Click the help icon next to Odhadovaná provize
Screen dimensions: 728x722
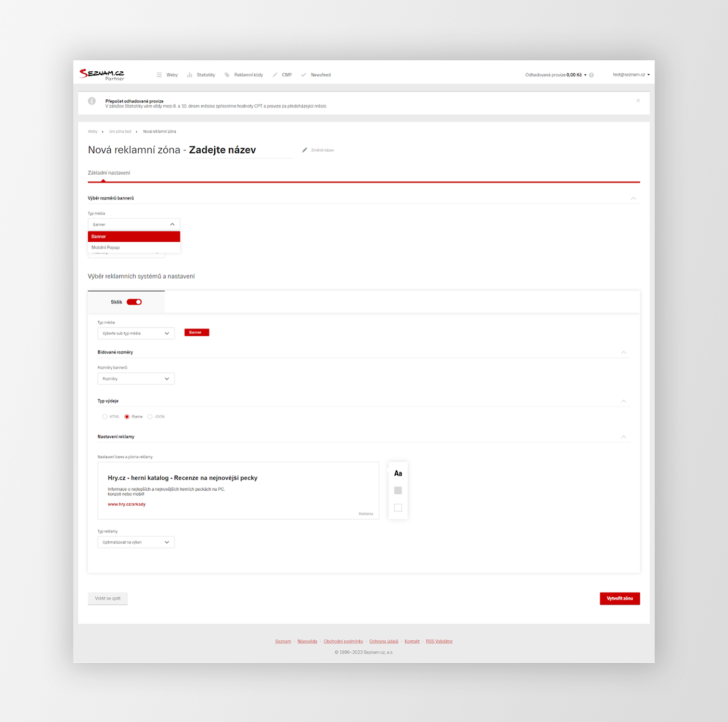point(591,75)
